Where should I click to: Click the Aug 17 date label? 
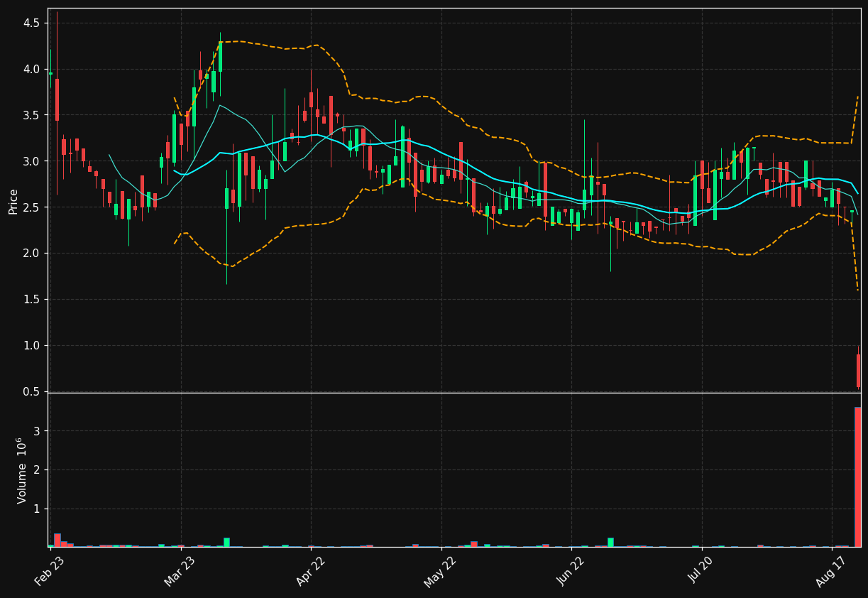[x=831, y=572]
